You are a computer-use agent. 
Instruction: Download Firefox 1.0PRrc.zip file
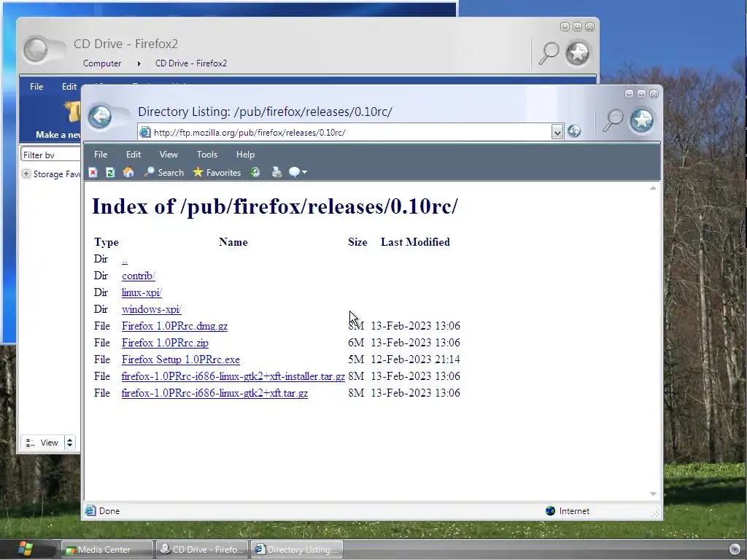click(165, 343)
